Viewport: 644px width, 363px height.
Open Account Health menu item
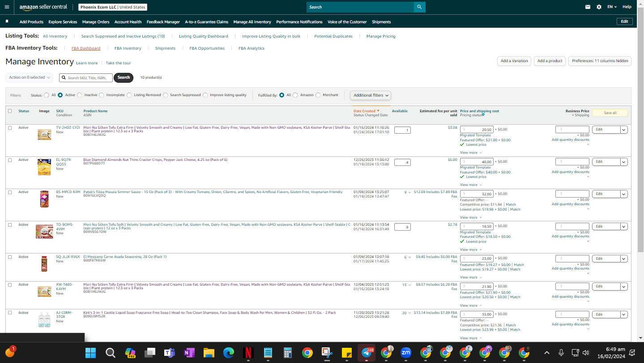pyautogui.click(x=128, y=22)
